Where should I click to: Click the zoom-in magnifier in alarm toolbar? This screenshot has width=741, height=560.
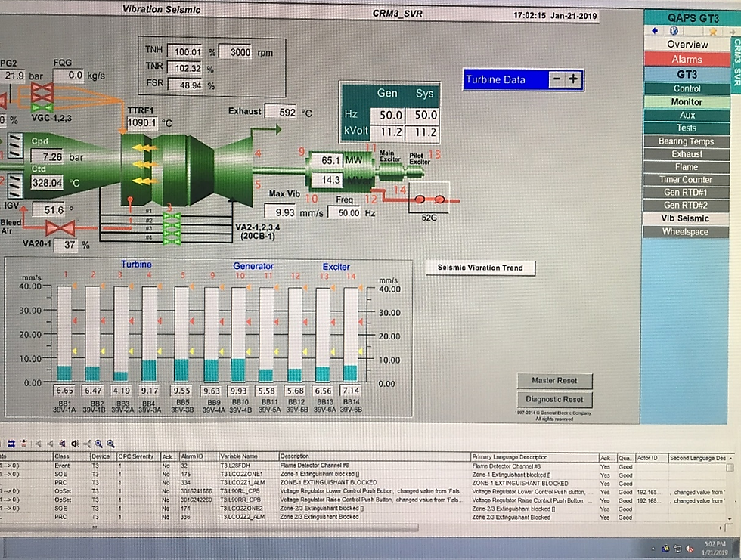(98, 444)
